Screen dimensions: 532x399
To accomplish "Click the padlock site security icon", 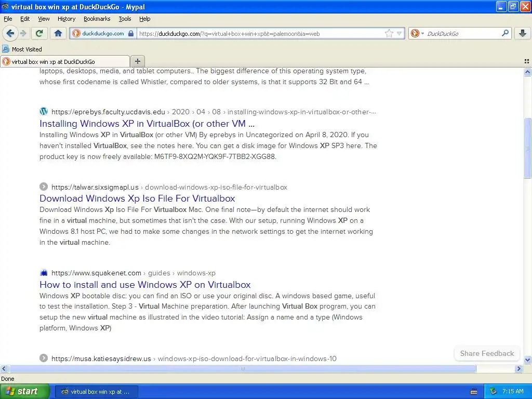I will tap(130, 34).
